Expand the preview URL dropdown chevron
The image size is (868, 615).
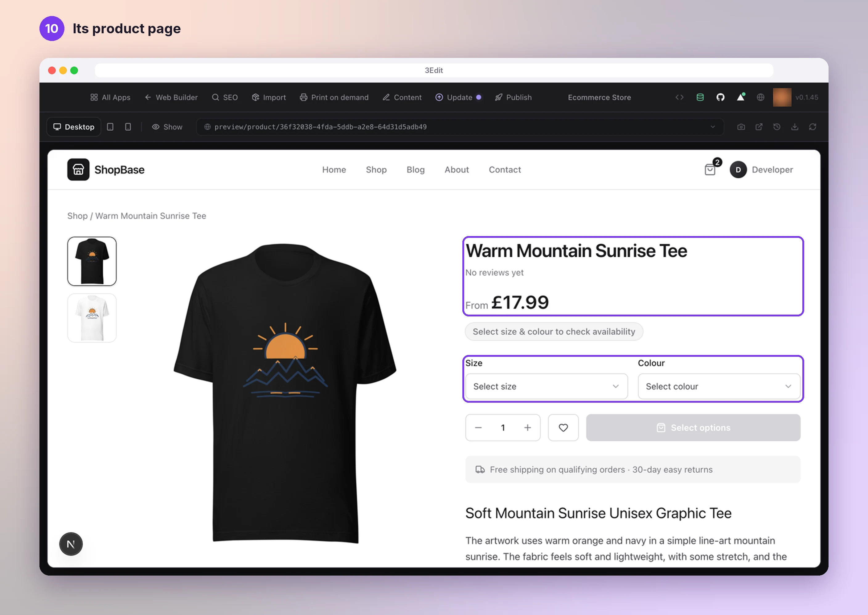click(x=713, y=127)
